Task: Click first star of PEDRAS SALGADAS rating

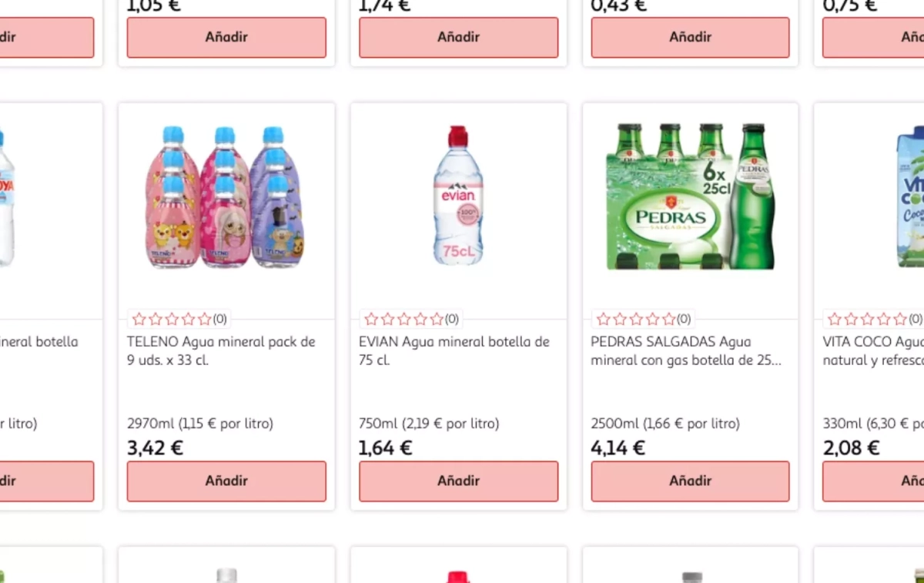Action: (603, 319)
